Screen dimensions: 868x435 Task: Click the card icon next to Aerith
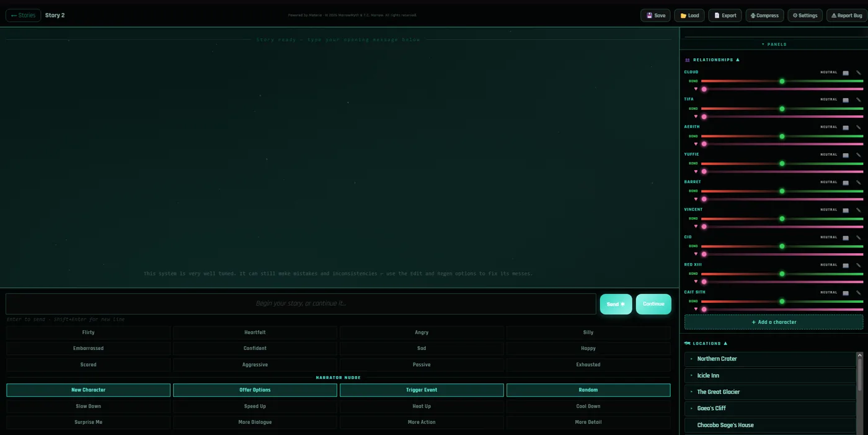pyautogui.click(x=846, y=127)
